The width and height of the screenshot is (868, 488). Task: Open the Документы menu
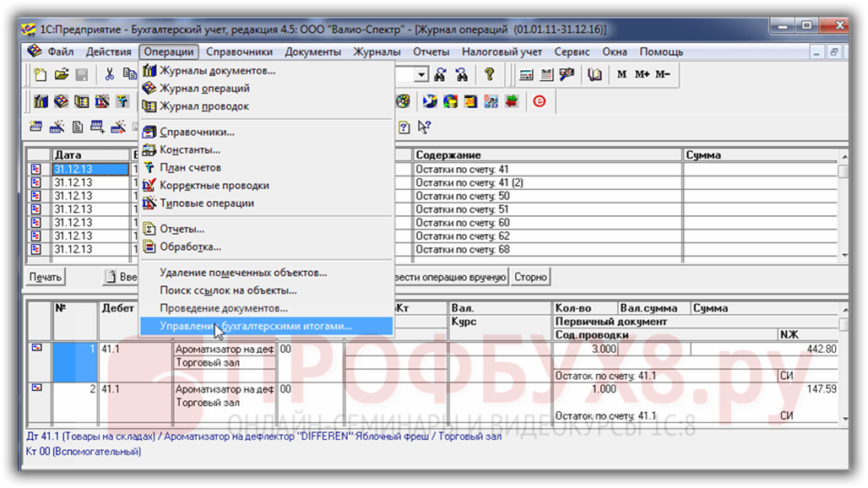(312, 52)
